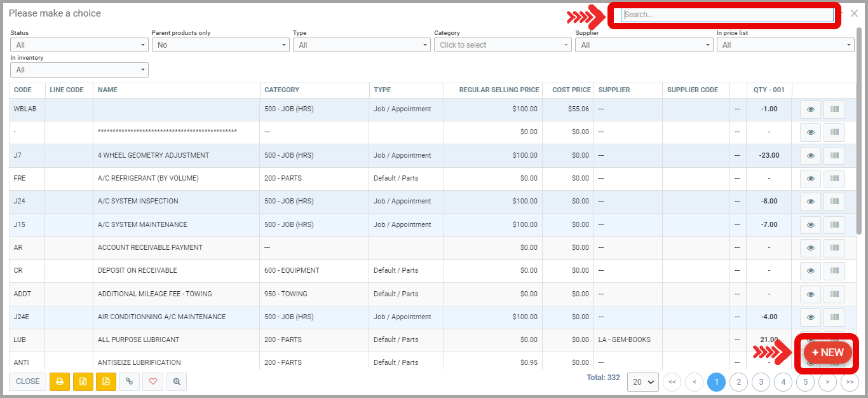Jump to the last page with >>
This screenshot has width=868, height=398.
pyautogui.click(x=850, y=382)
